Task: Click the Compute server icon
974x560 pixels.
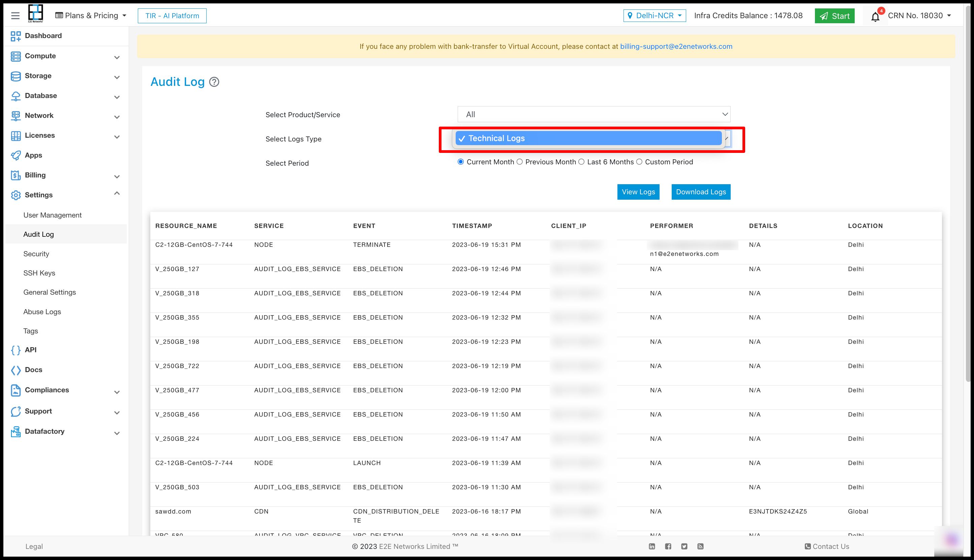Action: [16, 56]
